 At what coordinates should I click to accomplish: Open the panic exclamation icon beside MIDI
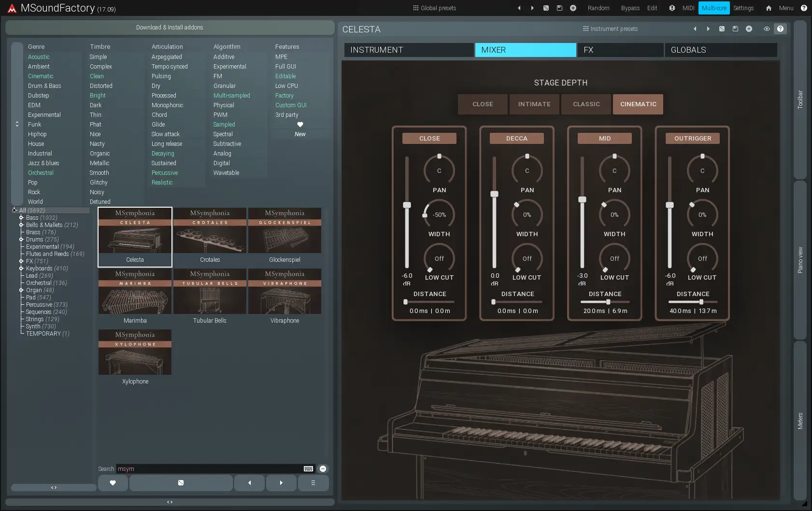tap(672, 8)
